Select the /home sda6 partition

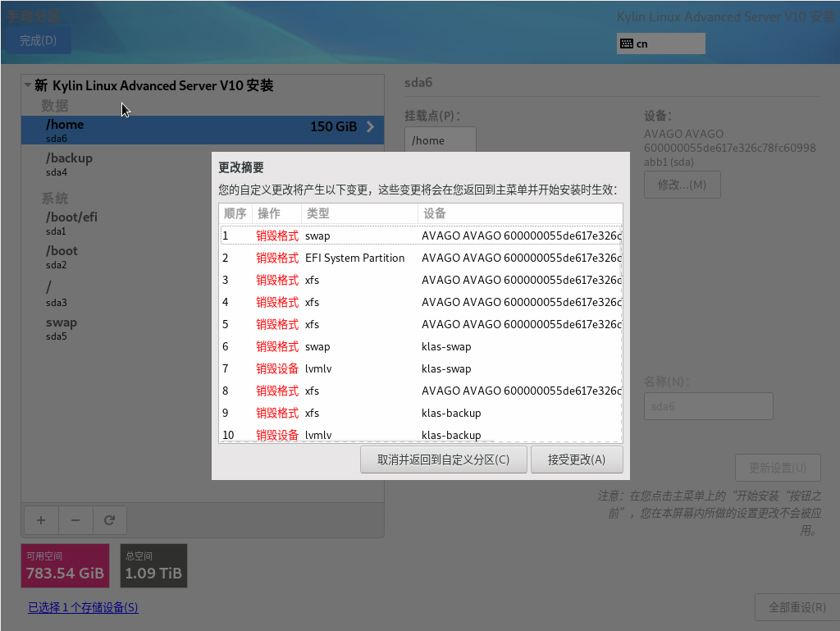click(x=203, y=130)
